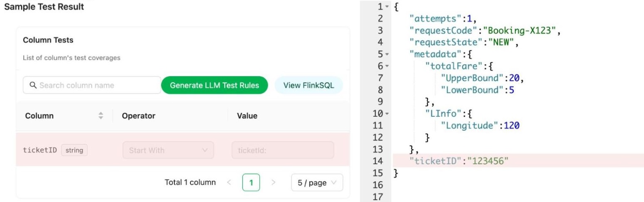Screen dimensions: 644x202
Task: Select page 1 in pagination
Action: (251, 182)
